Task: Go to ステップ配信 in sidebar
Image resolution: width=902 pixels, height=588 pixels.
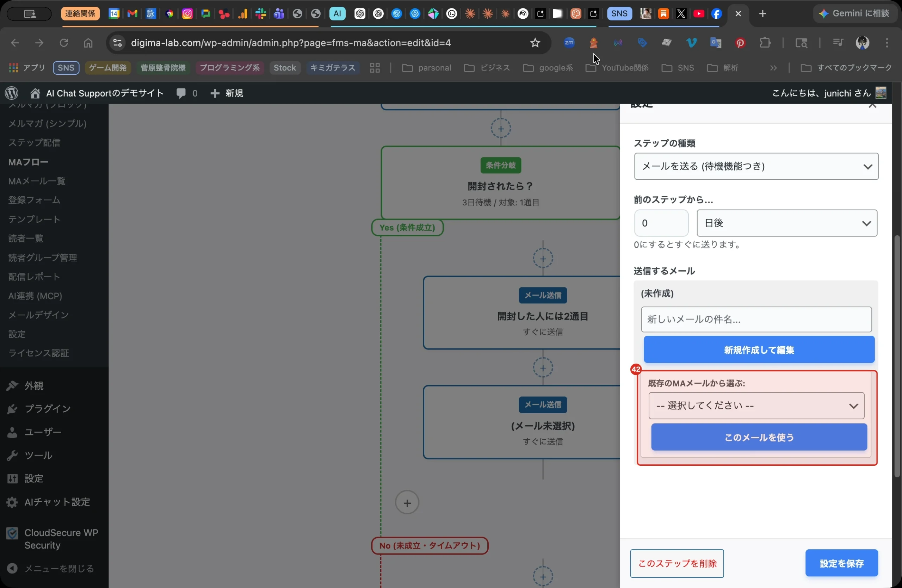Action: (34, 143)
